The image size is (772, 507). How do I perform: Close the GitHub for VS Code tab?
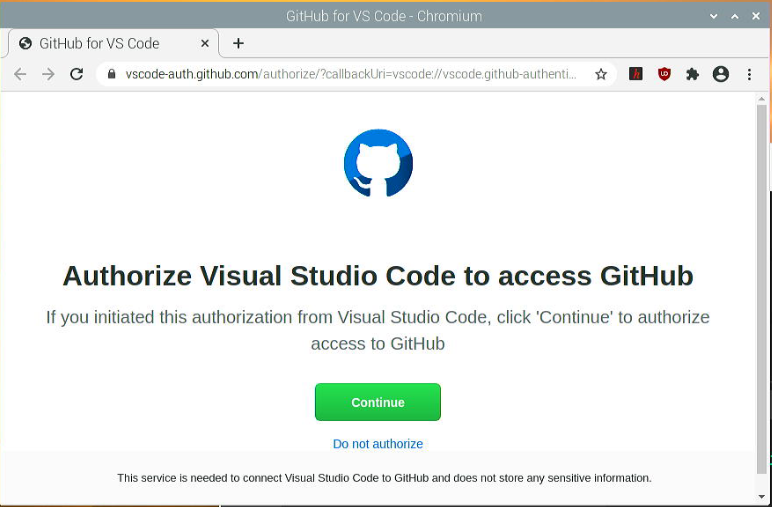pos(205,43)
